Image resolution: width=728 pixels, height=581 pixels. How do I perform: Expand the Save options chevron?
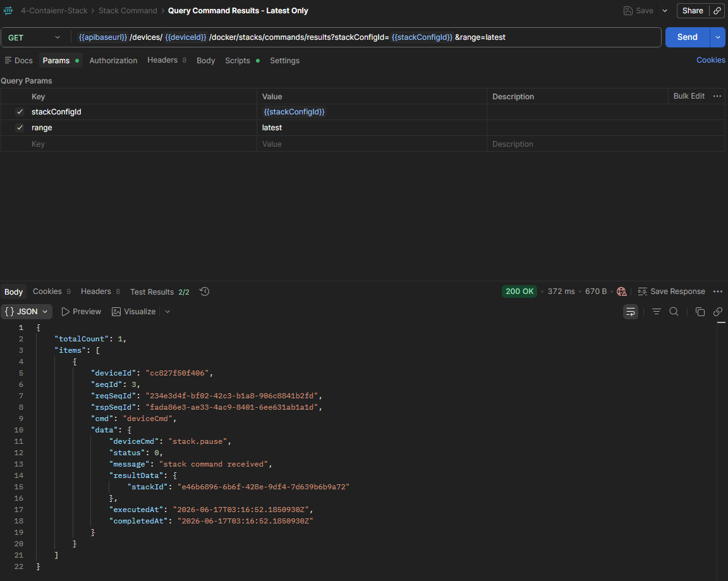tap(665, 11)
